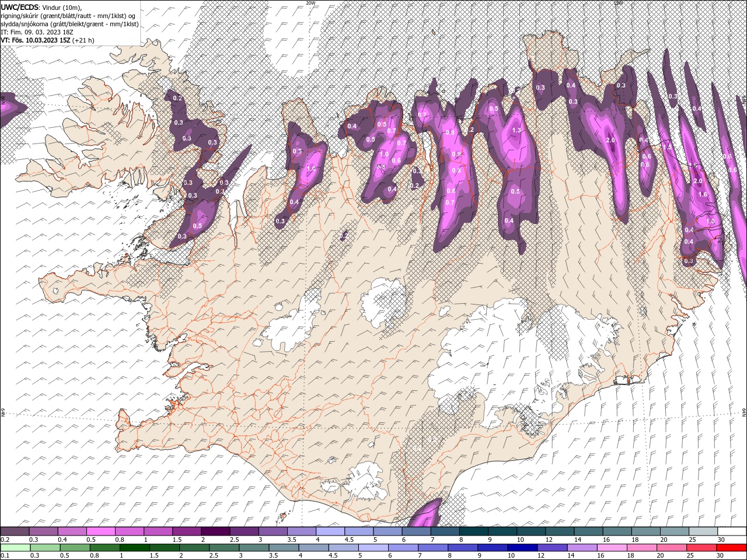Select the pale grey top-row swatch at 25
The height and width of the screenshot is (560, 747).
click(x=703, y=531)
